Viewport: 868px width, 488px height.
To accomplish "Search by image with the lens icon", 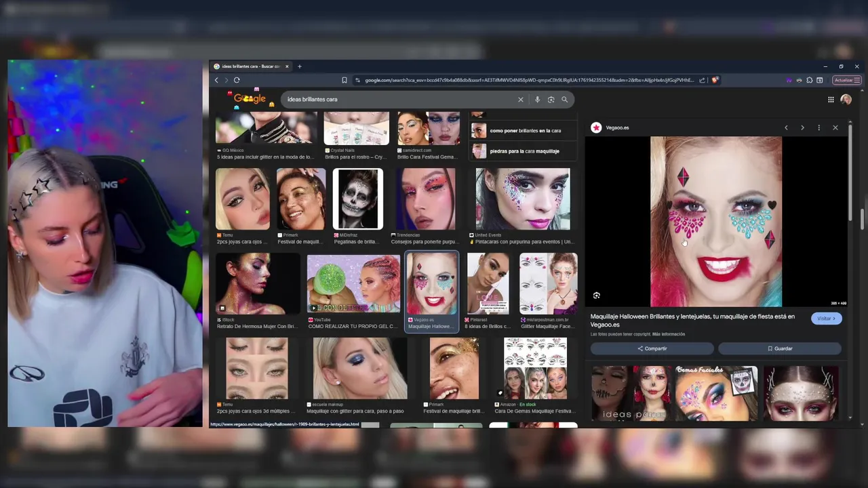I will pos(551,100).
